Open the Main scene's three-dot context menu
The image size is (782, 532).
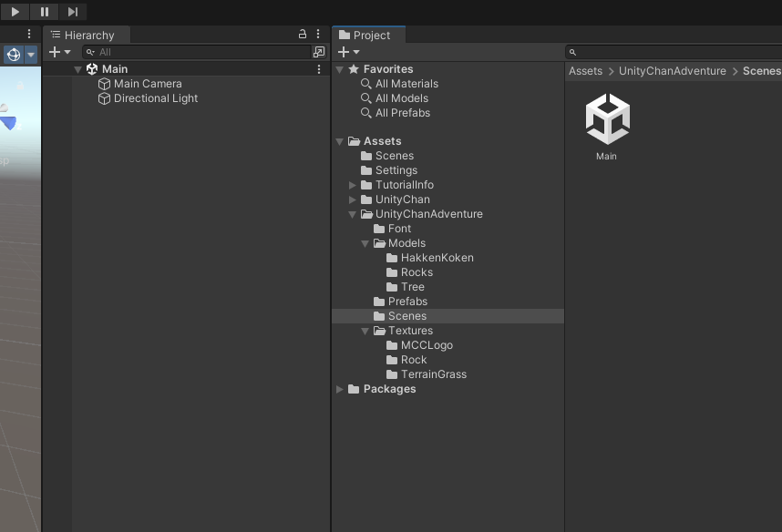pos(318,69)
